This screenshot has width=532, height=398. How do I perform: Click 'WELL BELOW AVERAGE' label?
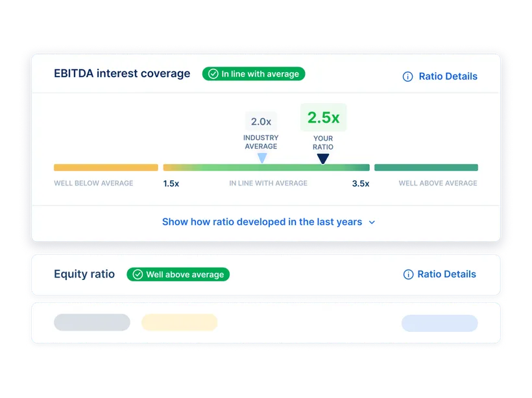pos(93,183)
